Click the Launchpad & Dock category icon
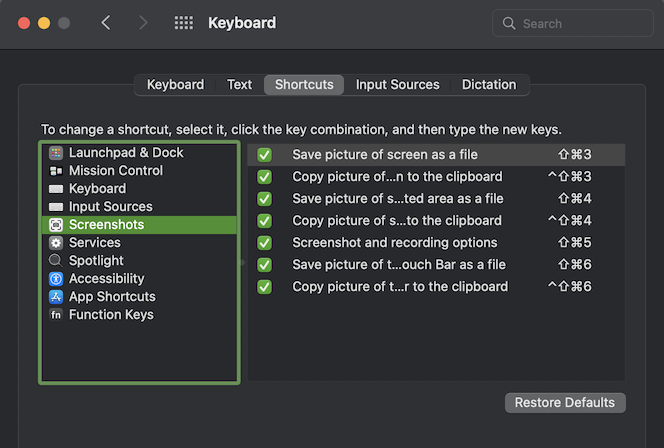This screenshot has height=448, width=664. 56,153
